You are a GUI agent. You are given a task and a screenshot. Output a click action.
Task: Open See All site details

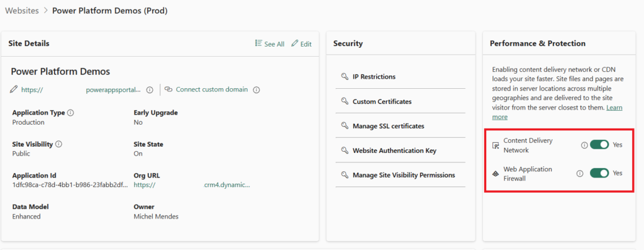click(269, 43)
